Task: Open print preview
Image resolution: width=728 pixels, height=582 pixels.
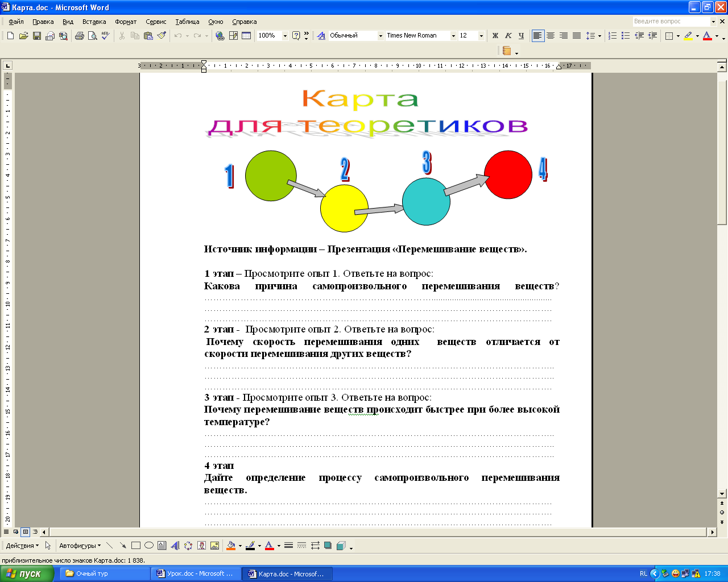Action: point(92,36)
